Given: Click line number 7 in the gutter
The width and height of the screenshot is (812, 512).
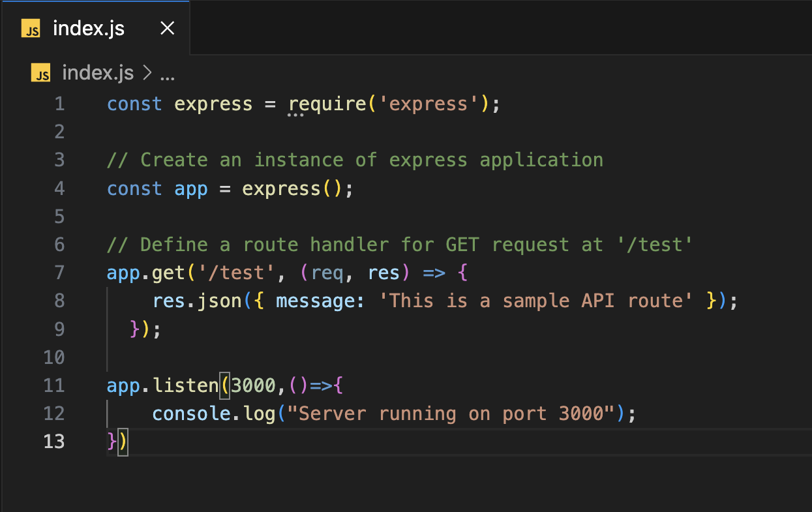Looking at the screenshot, I should click(x=59, y=273).
